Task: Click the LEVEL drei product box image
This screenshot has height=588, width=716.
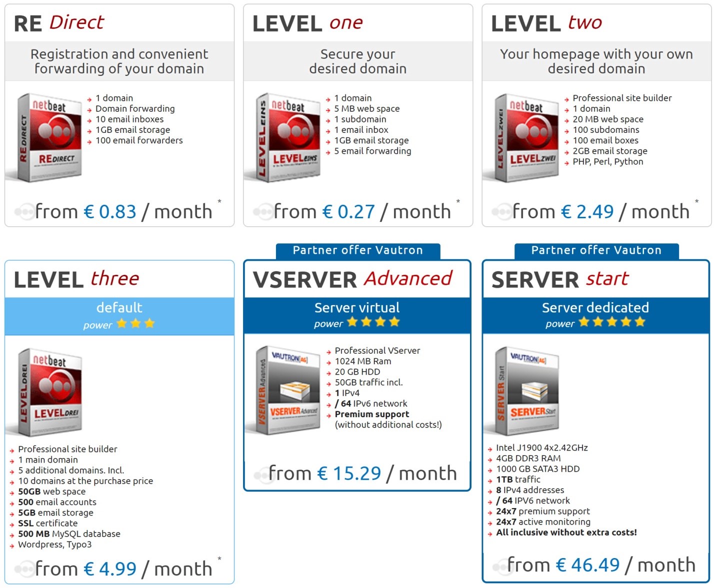Action: coord(47,392)
